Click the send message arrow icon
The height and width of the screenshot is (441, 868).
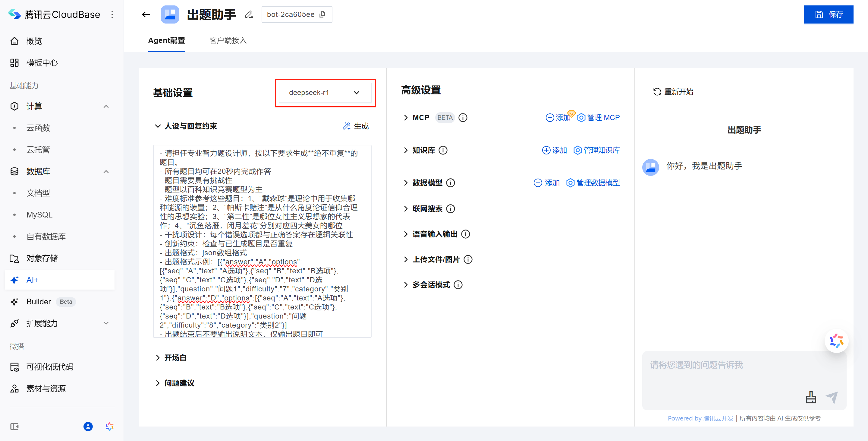(x=832, y=398)
